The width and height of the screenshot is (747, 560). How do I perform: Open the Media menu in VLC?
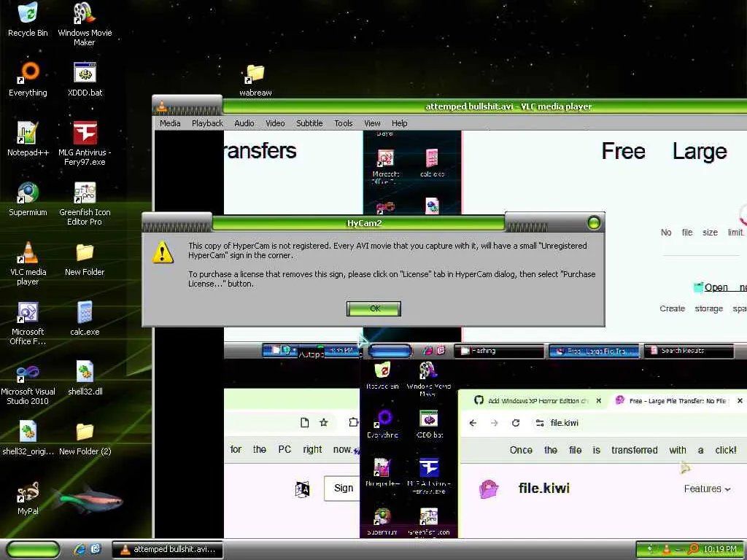click(170, 123)
